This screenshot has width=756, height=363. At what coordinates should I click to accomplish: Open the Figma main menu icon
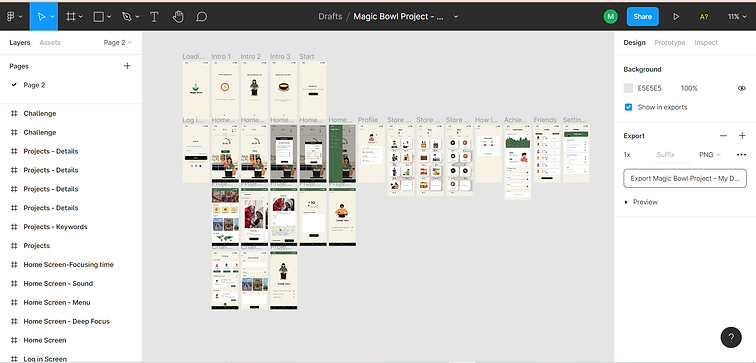pos(11,16)
